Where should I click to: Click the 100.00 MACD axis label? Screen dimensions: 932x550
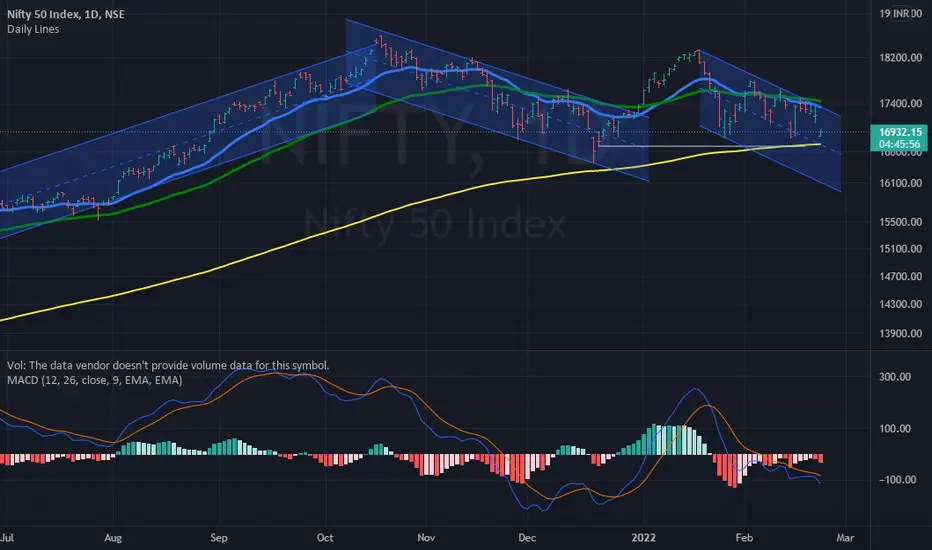pyautogui.click(x=895, y=429)
